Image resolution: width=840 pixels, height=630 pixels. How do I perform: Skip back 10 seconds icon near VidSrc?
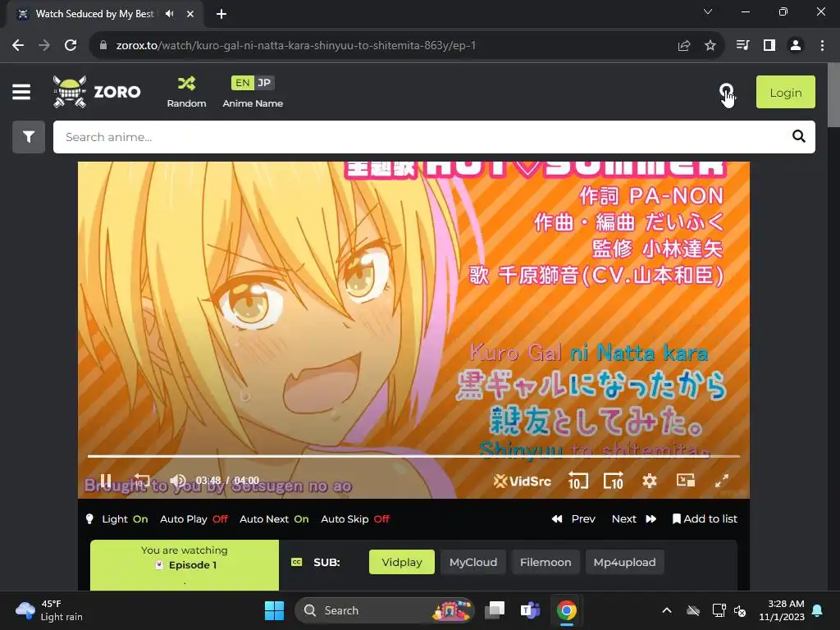coord(578,481)
